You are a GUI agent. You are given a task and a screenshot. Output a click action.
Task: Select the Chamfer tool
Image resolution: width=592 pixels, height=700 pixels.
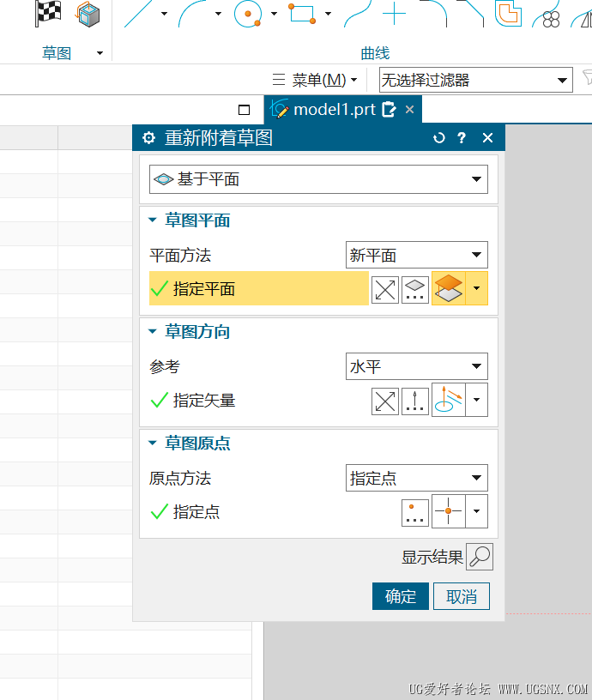pyautogui.click(x=470, y=14)
